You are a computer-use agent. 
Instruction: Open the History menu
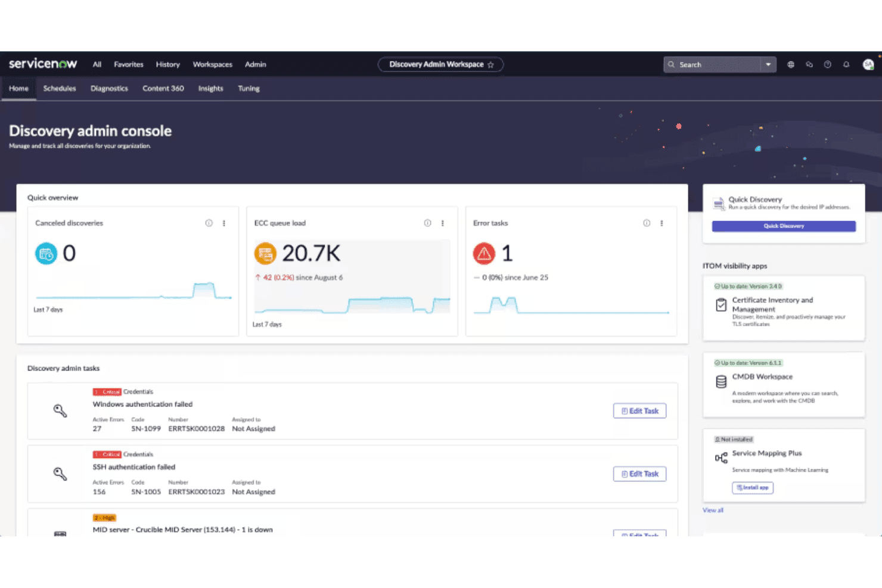(168, 64)
